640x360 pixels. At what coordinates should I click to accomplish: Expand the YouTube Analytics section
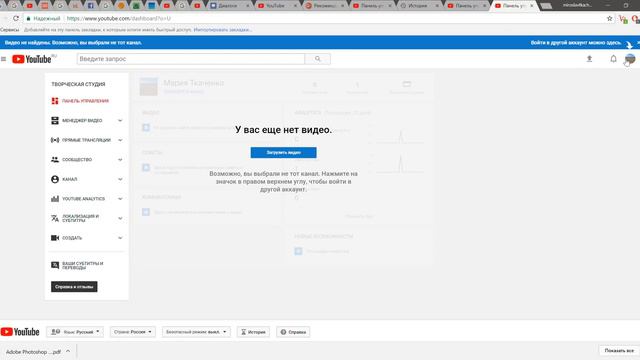120,199
